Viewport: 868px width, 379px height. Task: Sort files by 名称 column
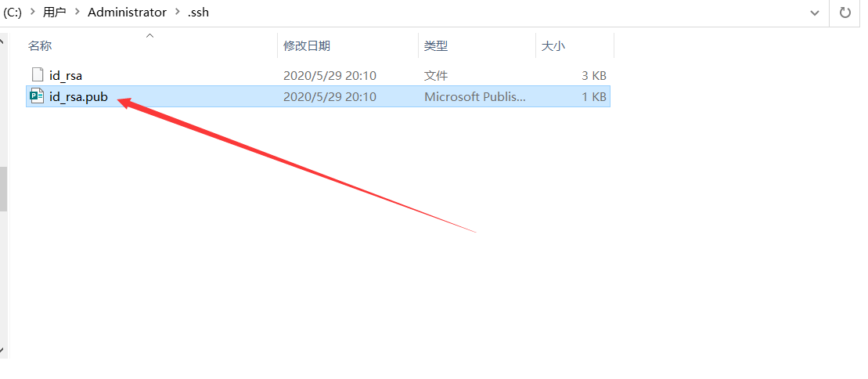[40, 46]
